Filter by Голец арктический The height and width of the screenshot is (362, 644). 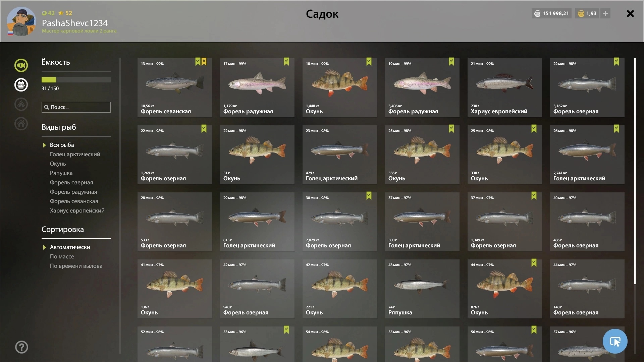[x=75, y=154]
